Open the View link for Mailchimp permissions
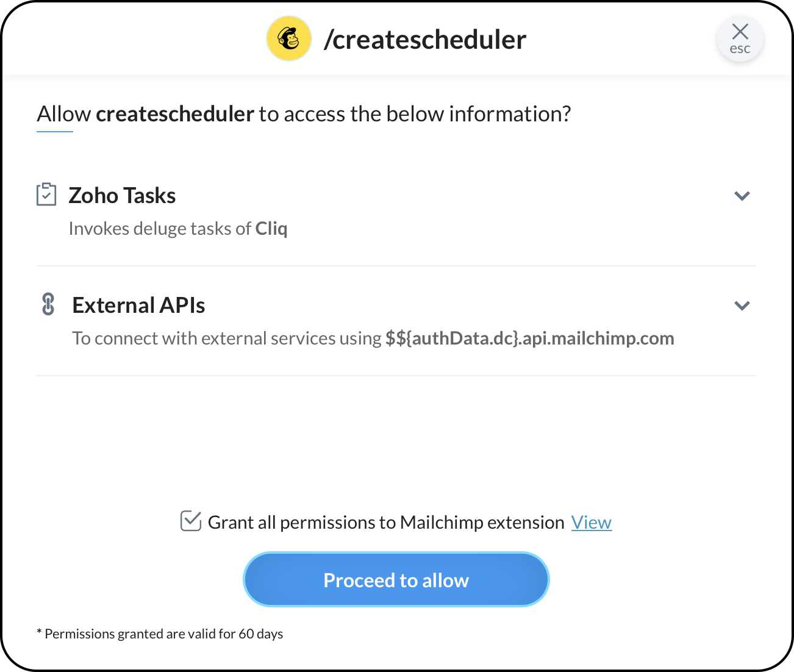 tap(591, 523)
